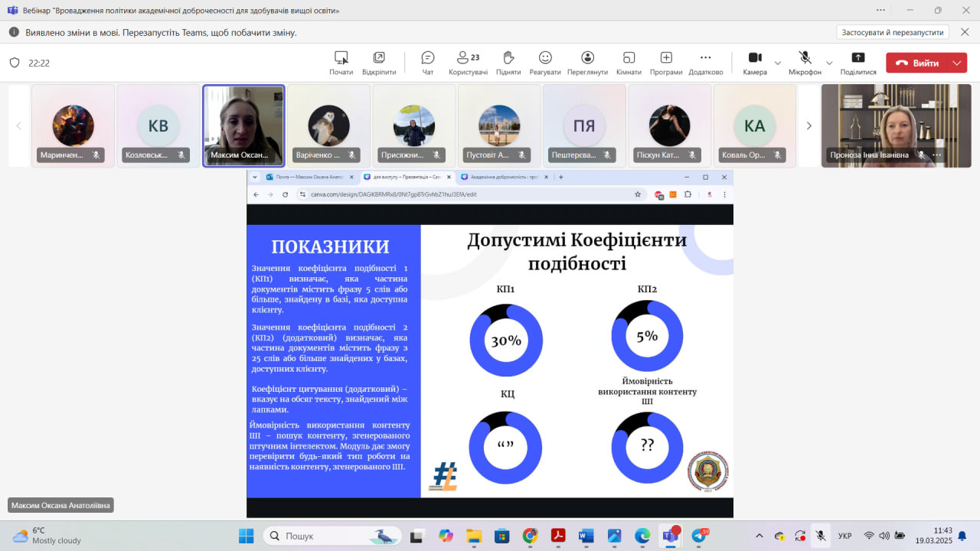Open reactions (Реагувати) menu

[545, 63]
